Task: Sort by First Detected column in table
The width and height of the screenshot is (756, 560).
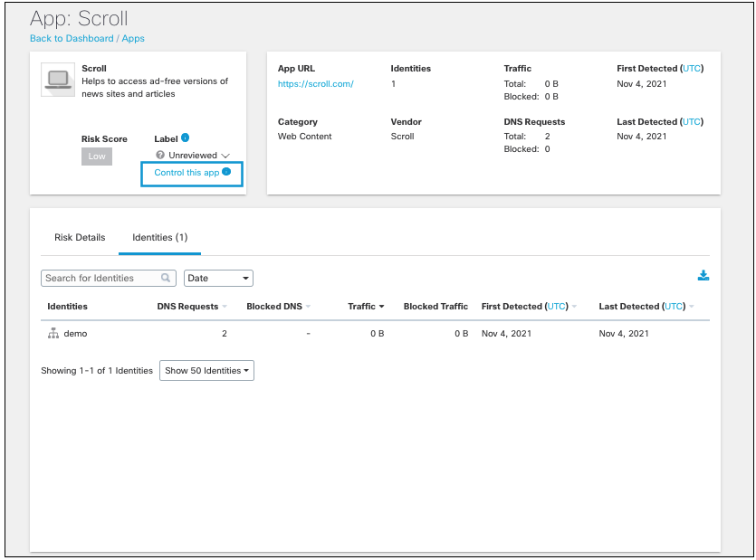Action: [529, 307]
